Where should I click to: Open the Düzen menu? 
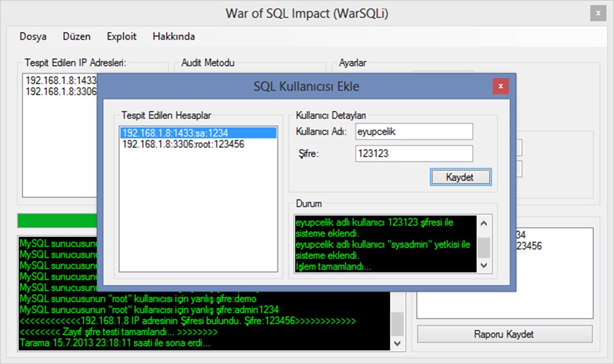click(77, 36)
